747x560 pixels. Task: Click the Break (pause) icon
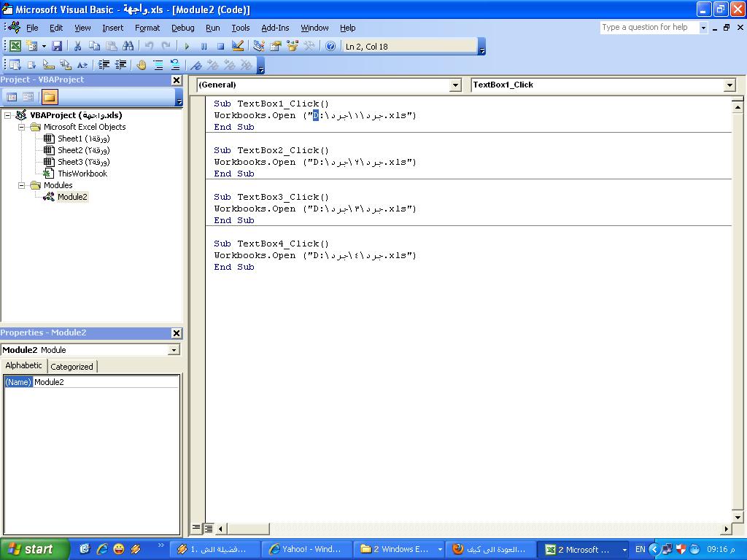point(204,46)
